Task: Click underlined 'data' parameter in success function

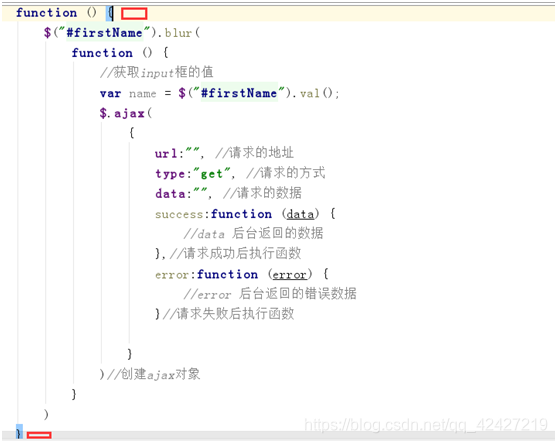Action: [300, 214]
